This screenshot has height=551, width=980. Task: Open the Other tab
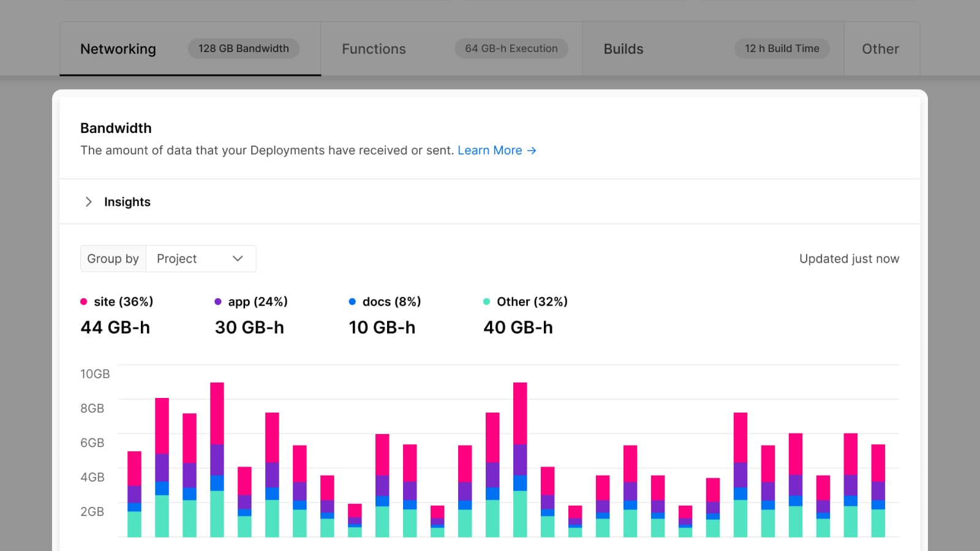[880, 49]
